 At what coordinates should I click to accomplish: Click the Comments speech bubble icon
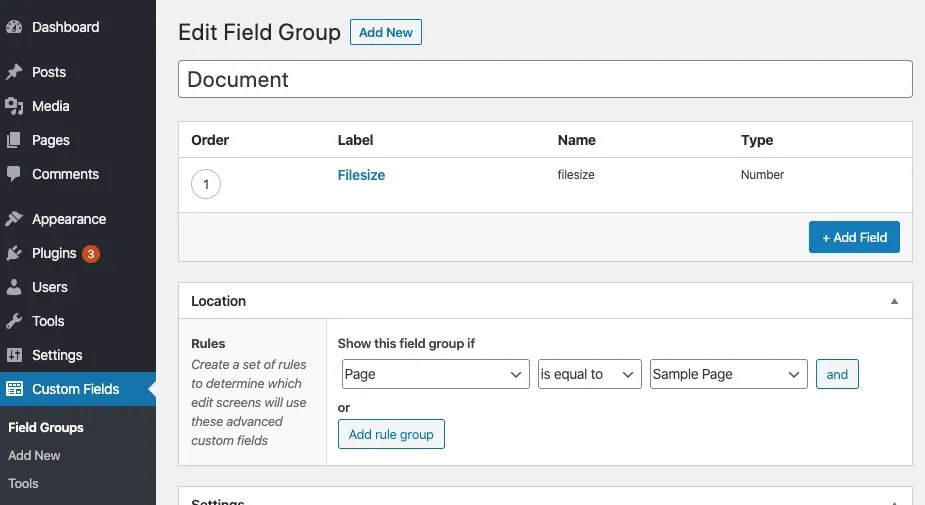tap(14, 174)
